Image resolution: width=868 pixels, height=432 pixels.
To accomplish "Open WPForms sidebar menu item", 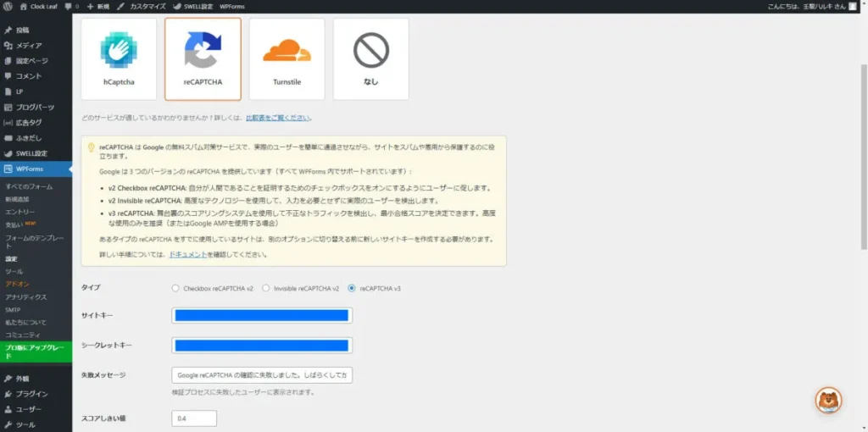I will pos(36,169).
